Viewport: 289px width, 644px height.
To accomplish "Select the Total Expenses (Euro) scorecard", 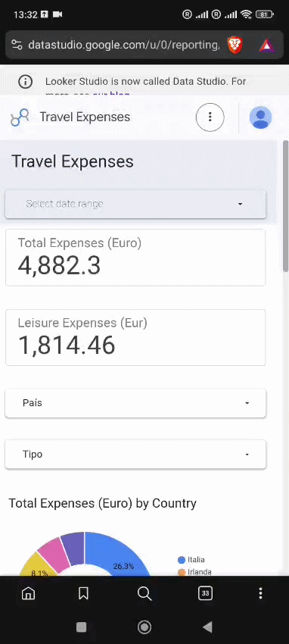I will click(x=135, y=258).
